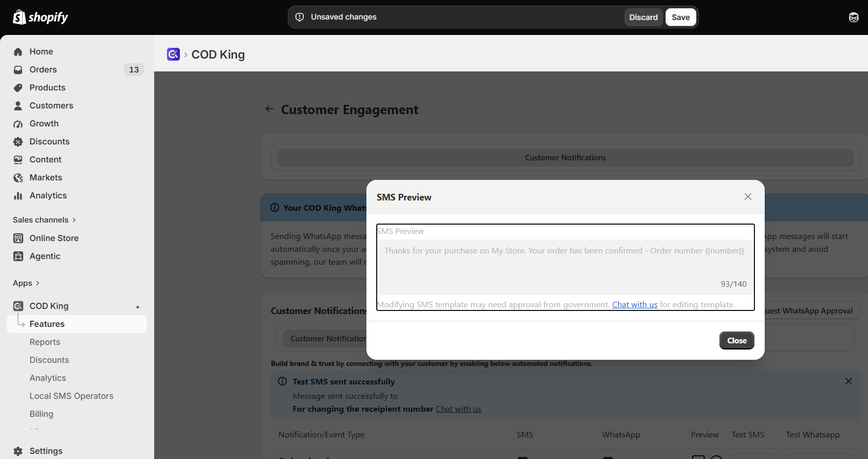The image size is (868, 459).
Task: Click the Online Store storefront icon
Action: 18,238
